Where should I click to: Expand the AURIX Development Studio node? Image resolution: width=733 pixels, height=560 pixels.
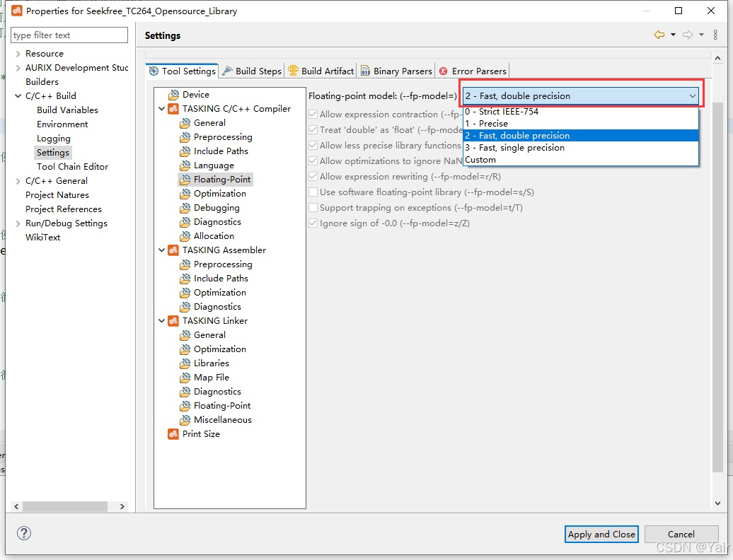click(18, 68)
